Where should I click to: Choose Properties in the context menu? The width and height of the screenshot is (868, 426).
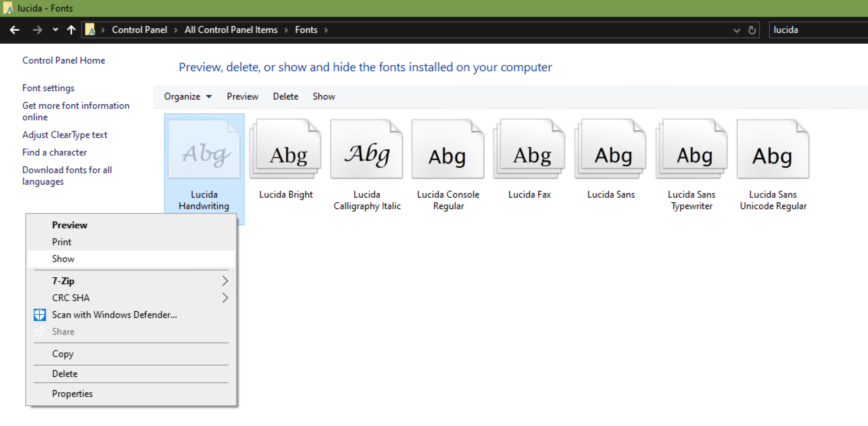coord(72,393)
